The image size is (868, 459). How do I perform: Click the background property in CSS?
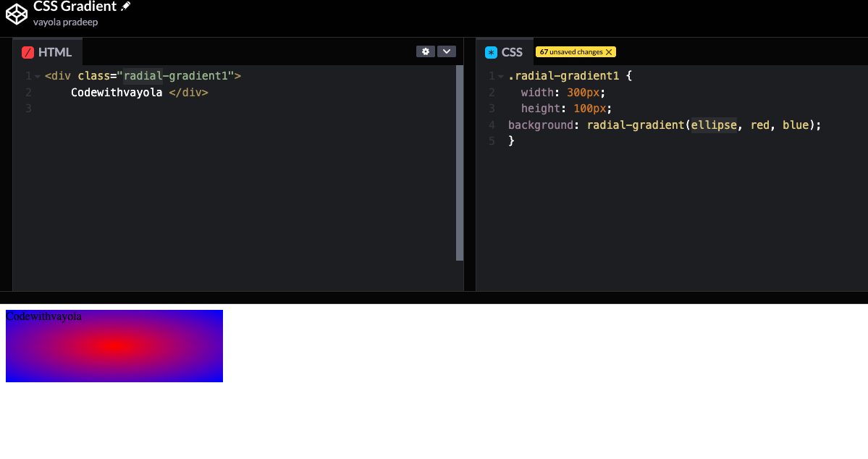click(541, 125)
